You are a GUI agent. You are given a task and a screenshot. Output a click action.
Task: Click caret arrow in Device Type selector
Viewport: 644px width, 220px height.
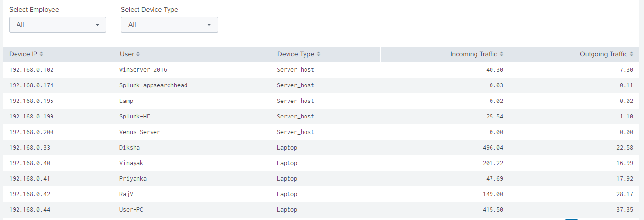(x=209, y=25)
